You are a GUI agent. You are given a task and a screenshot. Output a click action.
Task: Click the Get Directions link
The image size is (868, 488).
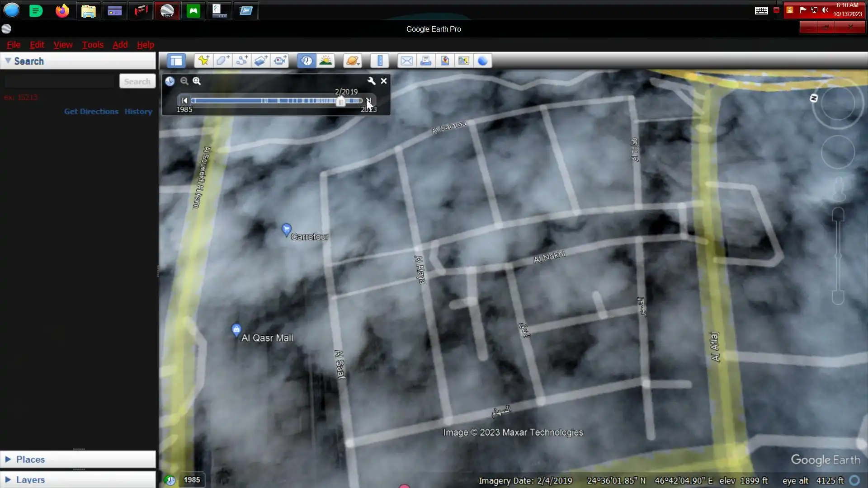91,112
